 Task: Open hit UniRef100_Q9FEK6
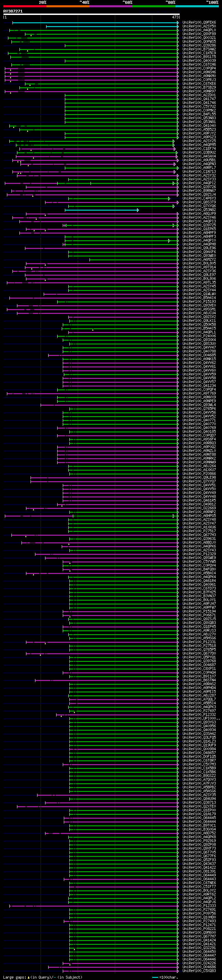[199, 23]
